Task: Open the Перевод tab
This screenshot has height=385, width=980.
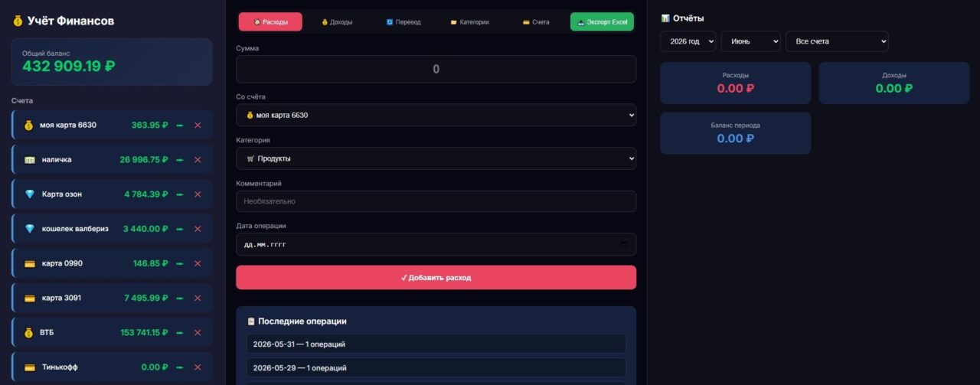Action: (403, 22)
